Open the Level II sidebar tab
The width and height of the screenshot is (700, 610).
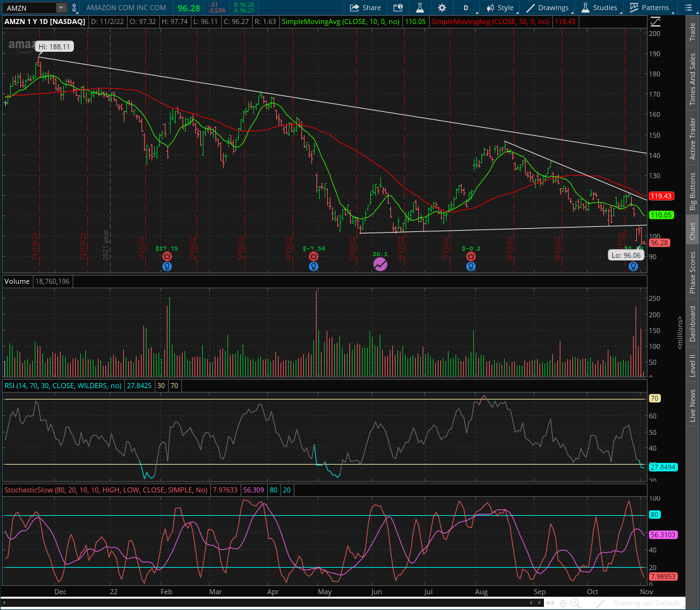(x=693, y=366)
